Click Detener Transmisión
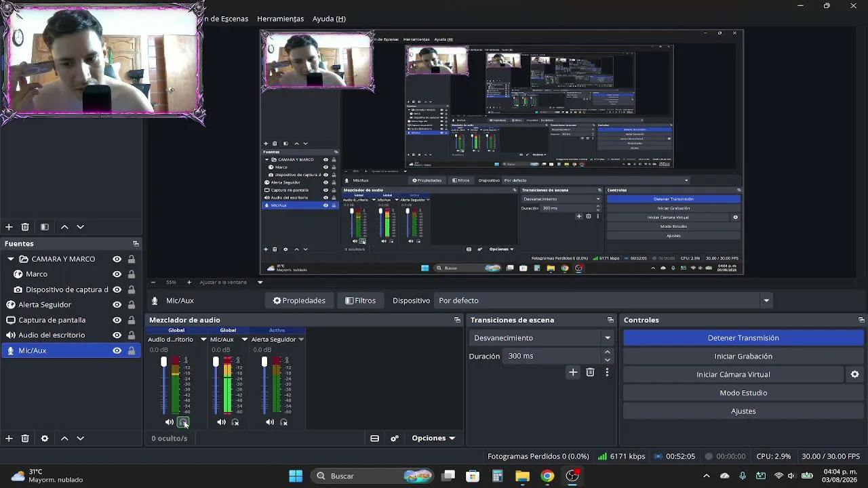The width and height of the screenshot is (868, 488). pos(743,338)
